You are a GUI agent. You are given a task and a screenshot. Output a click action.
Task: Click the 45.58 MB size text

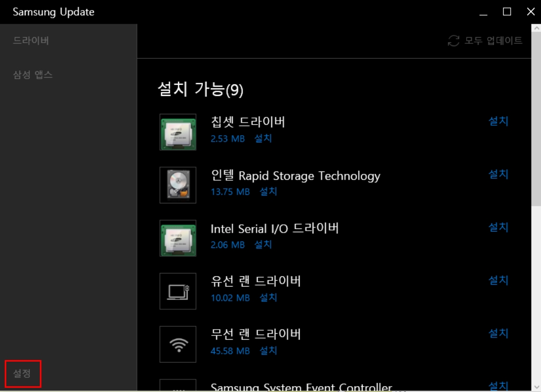230,351
